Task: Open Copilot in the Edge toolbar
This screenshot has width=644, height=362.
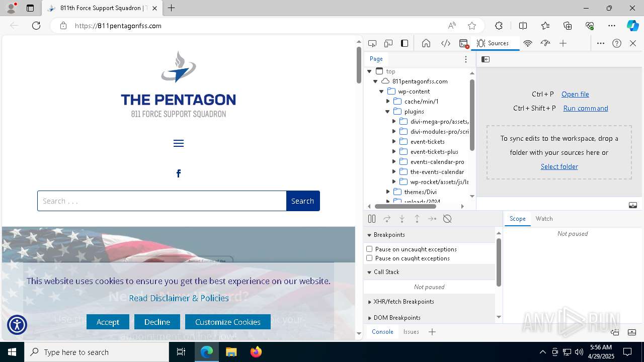Action: tap(632, 26)
